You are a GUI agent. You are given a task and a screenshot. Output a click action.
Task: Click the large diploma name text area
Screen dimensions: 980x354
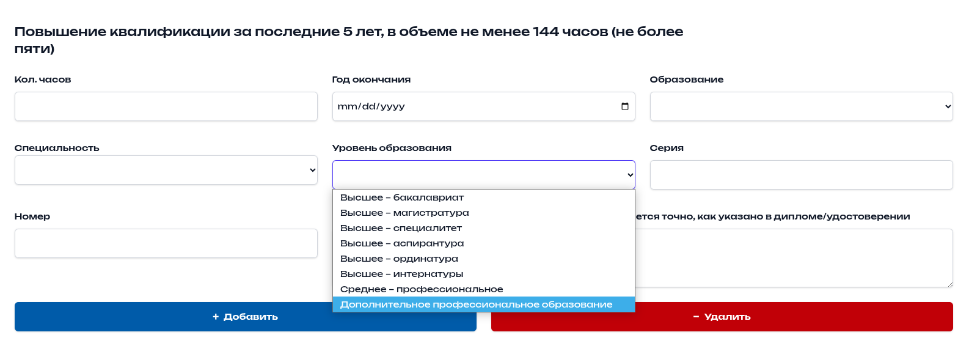point(793,257)
